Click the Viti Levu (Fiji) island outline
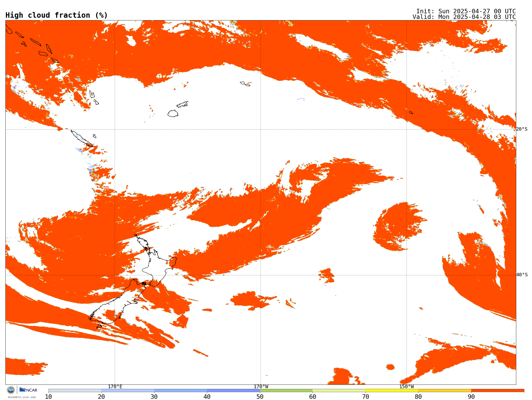This screenshot has width=532, height=400. 173,113
